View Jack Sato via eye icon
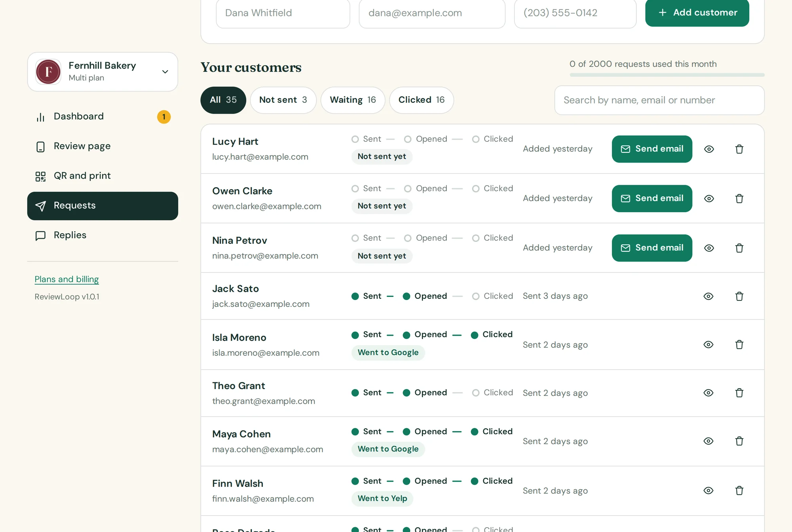792x532 pixels. [708, 296]
